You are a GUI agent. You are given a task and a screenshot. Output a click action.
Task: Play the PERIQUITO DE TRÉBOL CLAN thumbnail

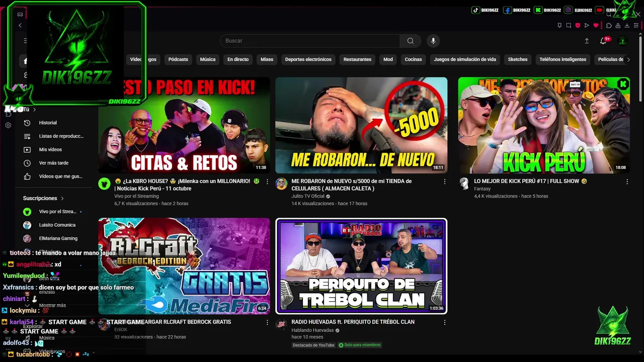pyautogui.click(x=361, y=266)
